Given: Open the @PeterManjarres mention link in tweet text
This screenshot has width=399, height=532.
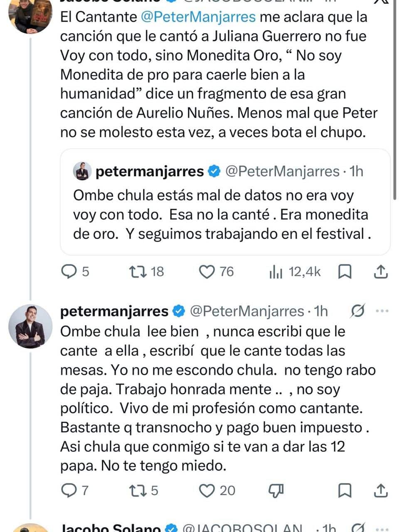Looking at the screenshot, I should click(198, 17).
